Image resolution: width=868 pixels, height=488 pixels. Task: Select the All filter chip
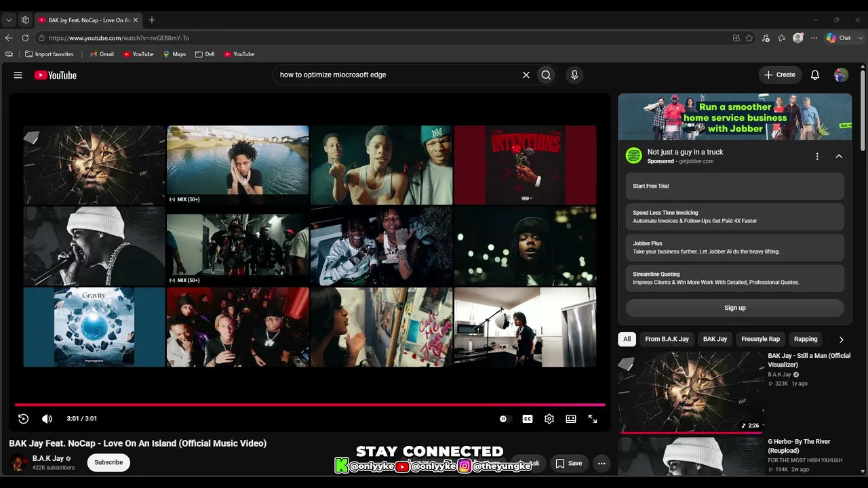627,339
